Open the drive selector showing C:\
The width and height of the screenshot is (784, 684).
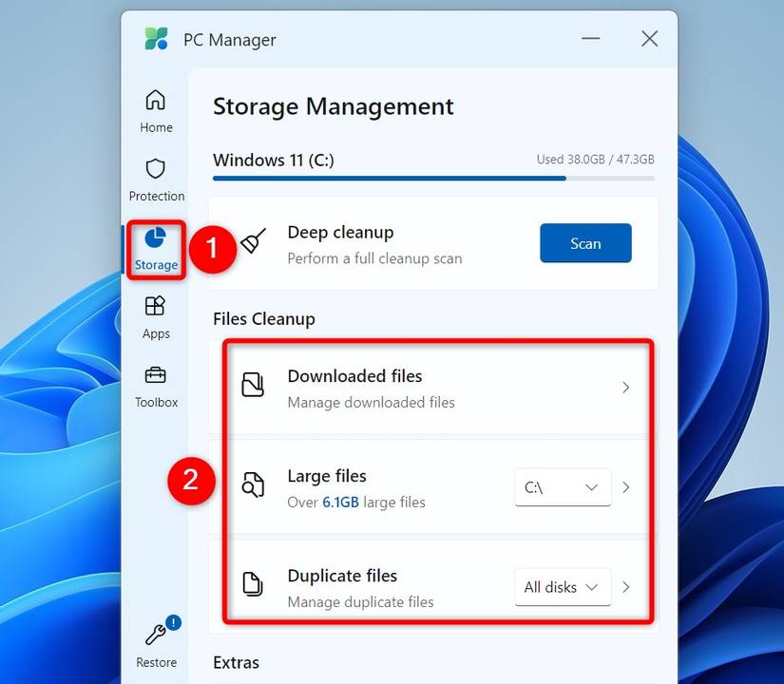coord(562,486)
